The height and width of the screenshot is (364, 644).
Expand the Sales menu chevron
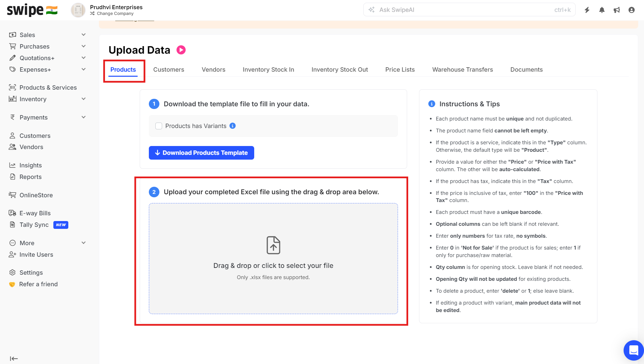84,35
